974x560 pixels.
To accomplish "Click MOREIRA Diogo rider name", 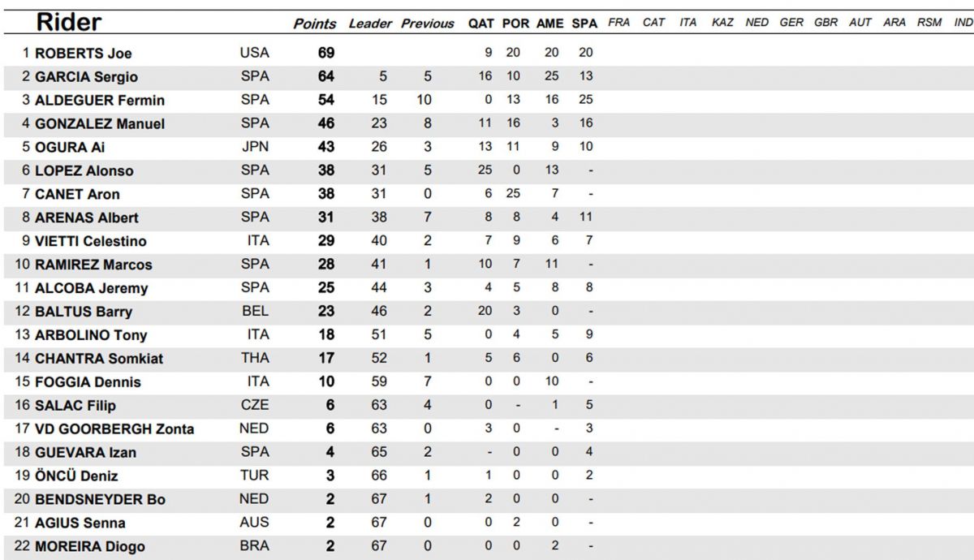I will (x=90, y=547).
